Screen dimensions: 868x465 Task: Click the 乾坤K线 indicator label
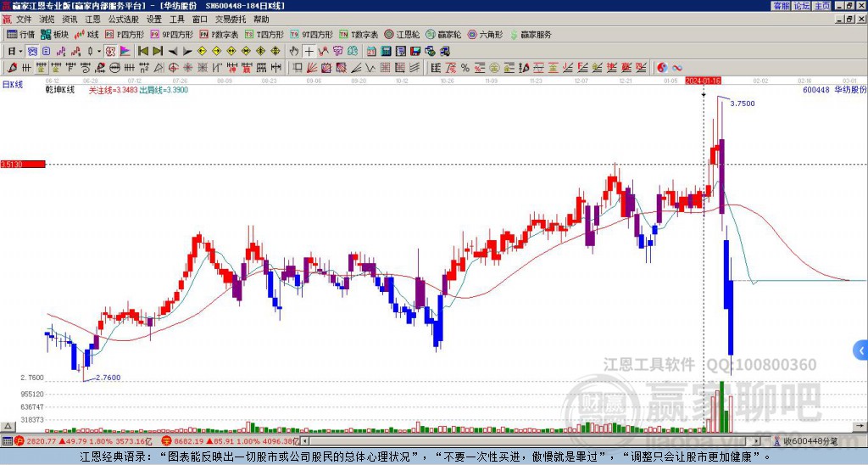(x=60, y=90)
